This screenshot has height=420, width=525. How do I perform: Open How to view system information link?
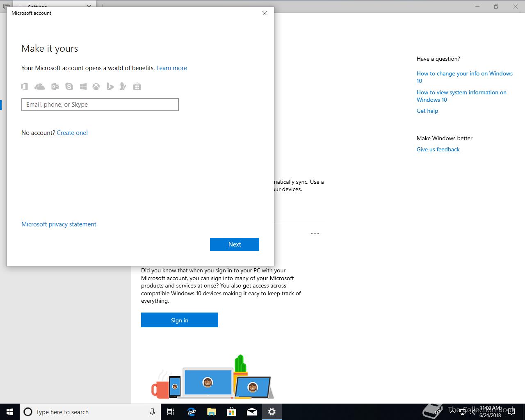tap(461, 96)
